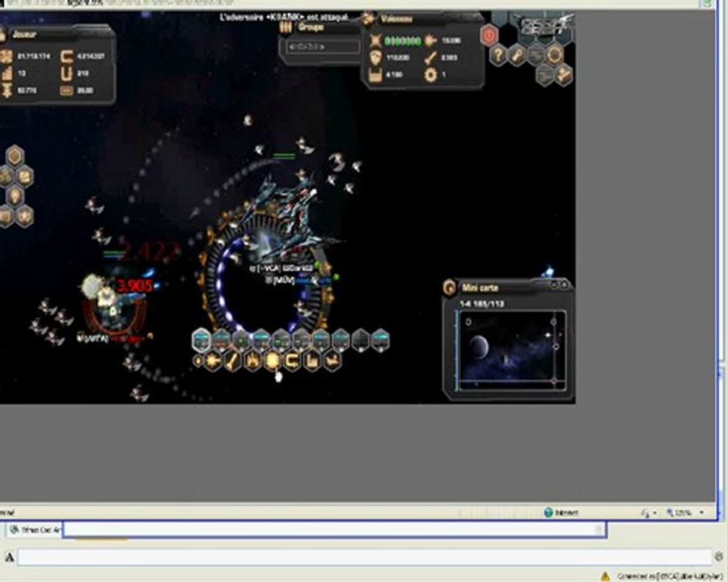Click the gold ring hexagon icon
Screen dimensions: 728x582
[x=554, y=55]
